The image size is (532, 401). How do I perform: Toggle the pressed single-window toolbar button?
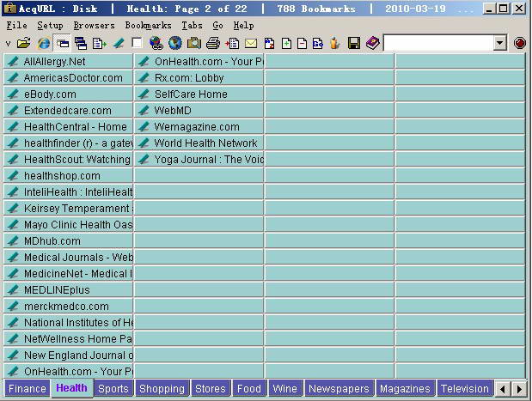click(63, 43)
